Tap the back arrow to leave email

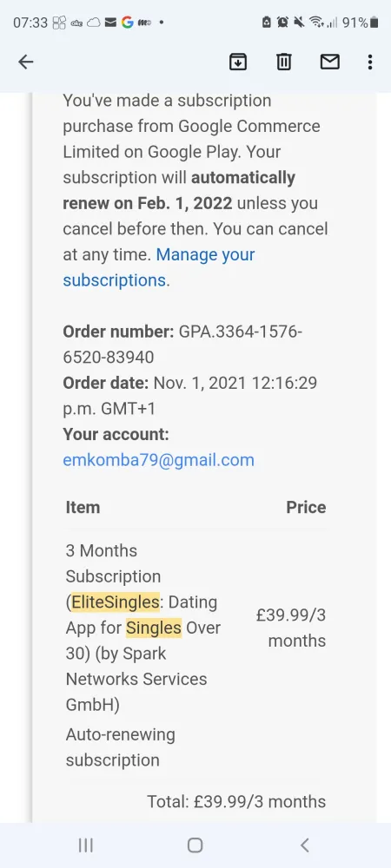[x=26, y=62]
